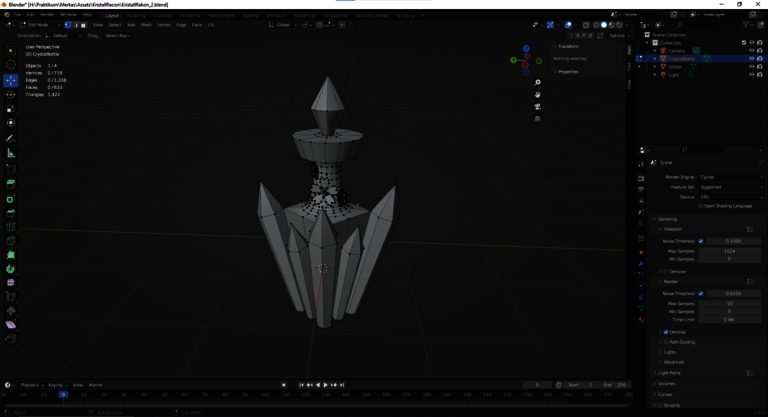Screen dimensions: 768x417
Task: Select the Bevel tool
Action: pos(11,213)
